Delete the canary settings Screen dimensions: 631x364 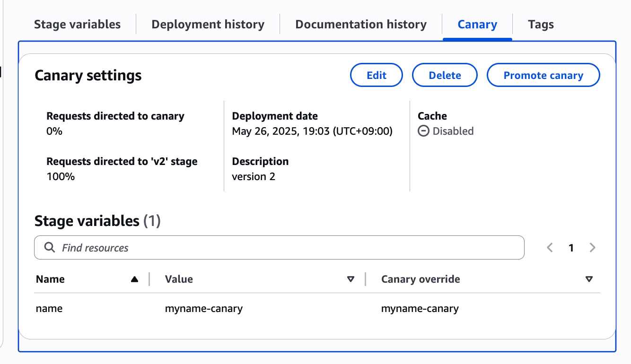445,75
